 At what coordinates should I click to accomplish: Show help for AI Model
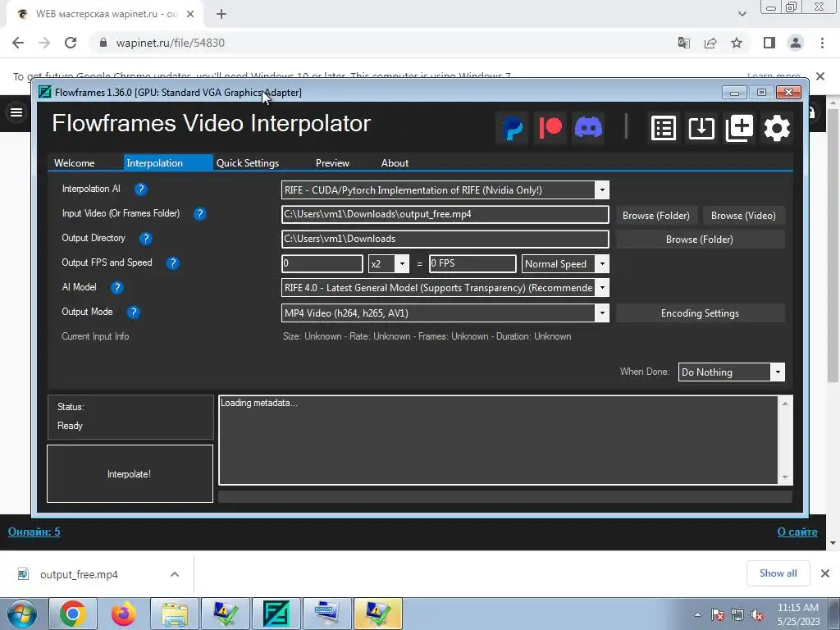tap(116, 288)
